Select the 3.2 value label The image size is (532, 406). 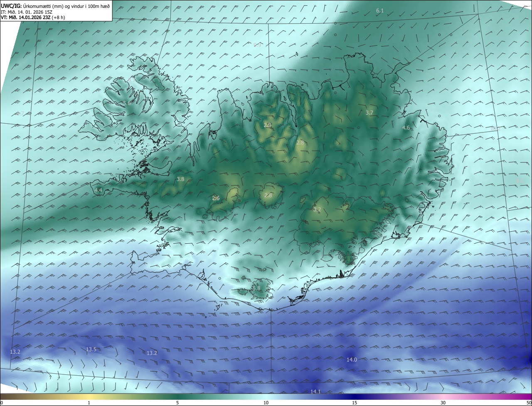coord(317,210)
